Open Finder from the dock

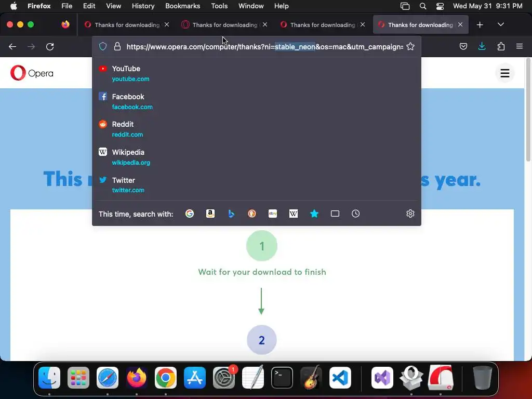49,378
